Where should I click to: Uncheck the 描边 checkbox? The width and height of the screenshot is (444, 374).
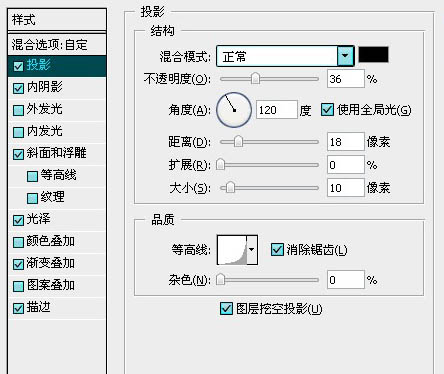[18, 308]
